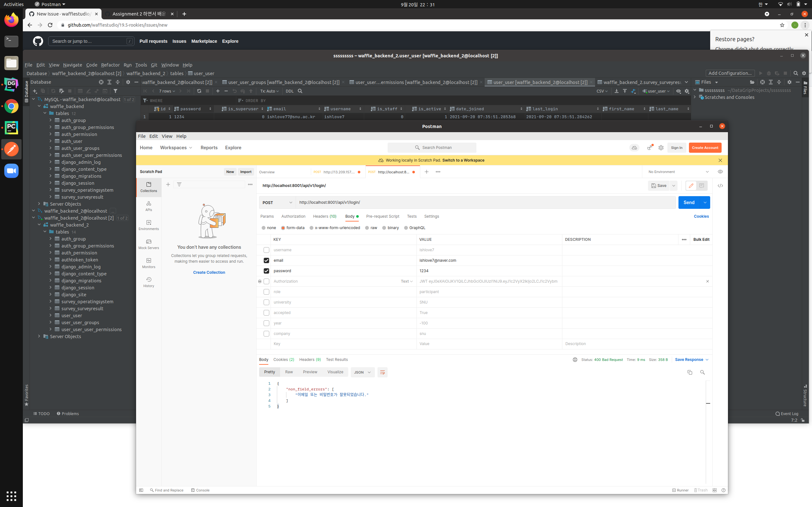
Task: Click the Create Collection link
Action: point(209,272)
